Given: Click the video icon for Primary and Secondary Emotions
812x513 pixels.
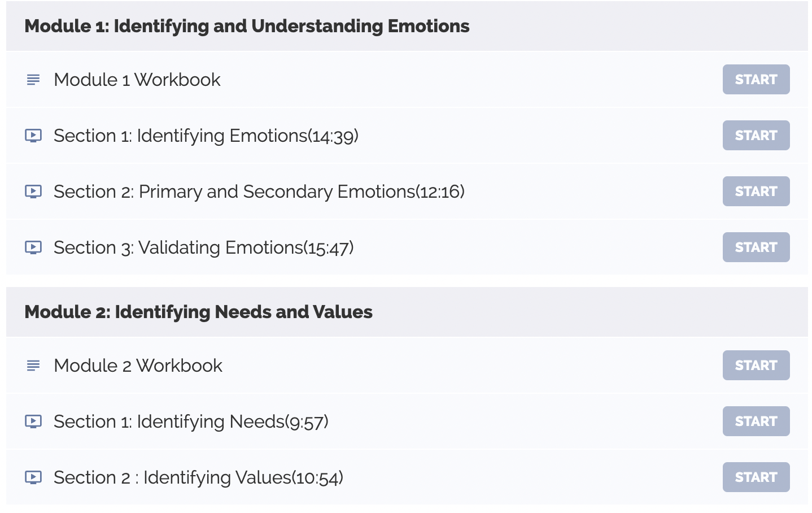Looking at the screenshot, I should coord(33,192).
